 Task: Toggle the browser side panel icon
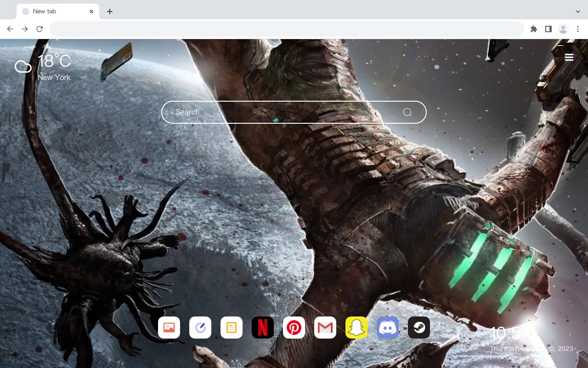[x=548, y=29]
